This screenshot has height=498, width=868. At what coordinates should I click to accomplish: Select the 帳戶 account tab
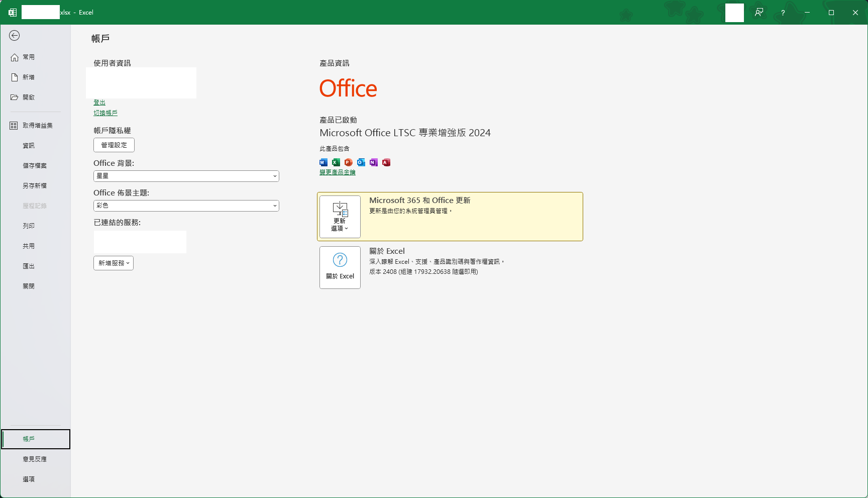(x=36, y=439)
